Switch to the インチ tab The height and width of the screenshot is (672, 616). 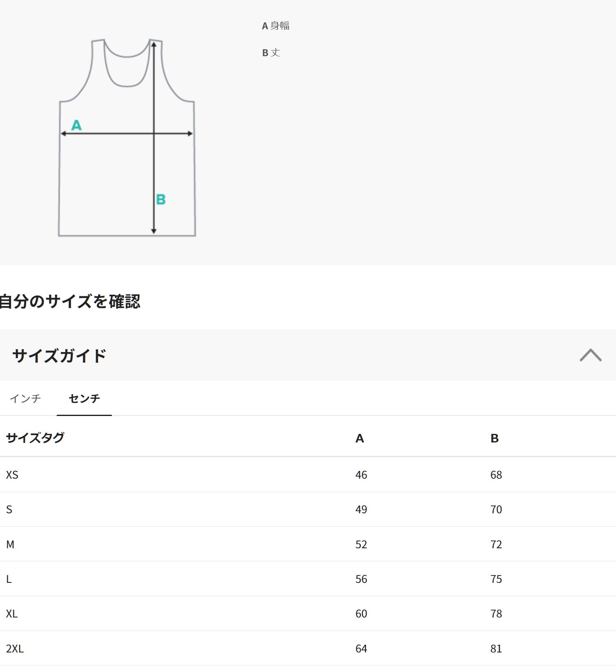click(x=25, y=398)
